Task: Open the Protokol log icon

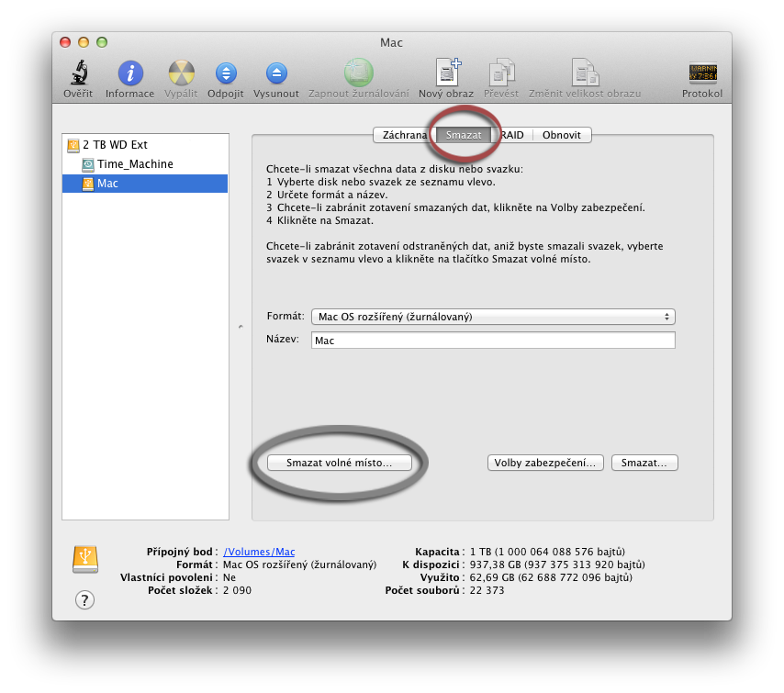Action: [x=702, y=73]
